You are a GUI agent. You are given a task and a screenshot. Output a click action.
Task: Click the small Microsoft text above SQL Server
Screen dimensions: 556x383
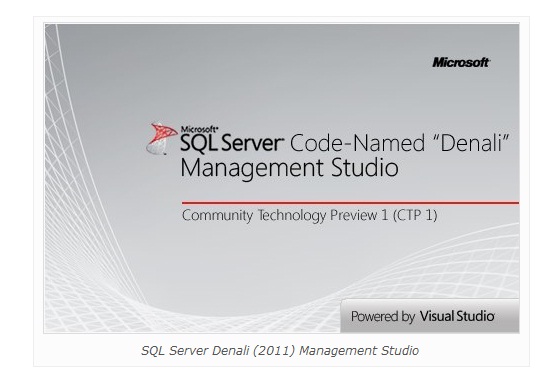tap(199, 129)
